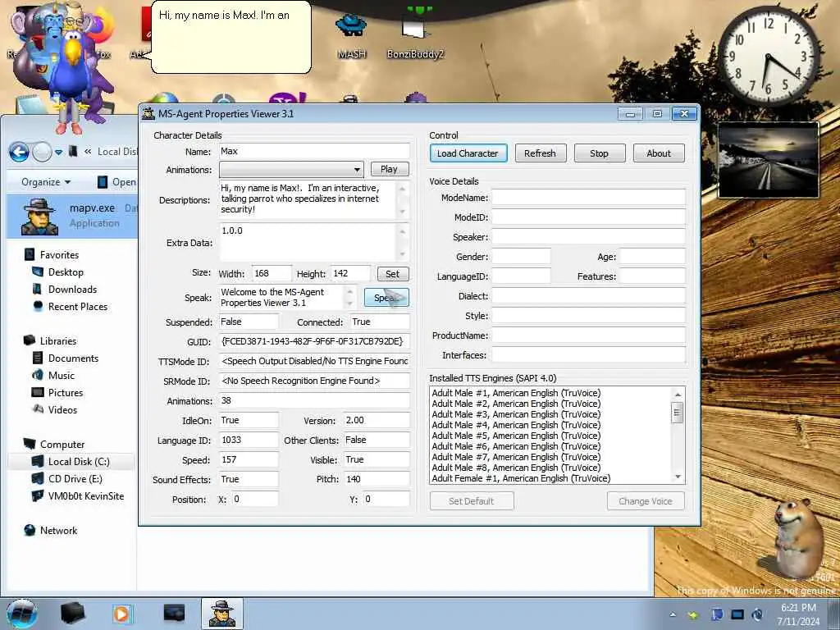The image size is (840, 630).
Task: Click the Name field containing Max
Action: coord(314,151)
